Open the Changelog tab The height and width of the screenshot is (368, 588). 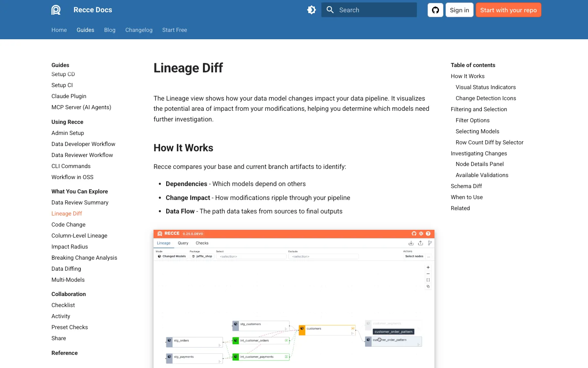coord(139,30)
